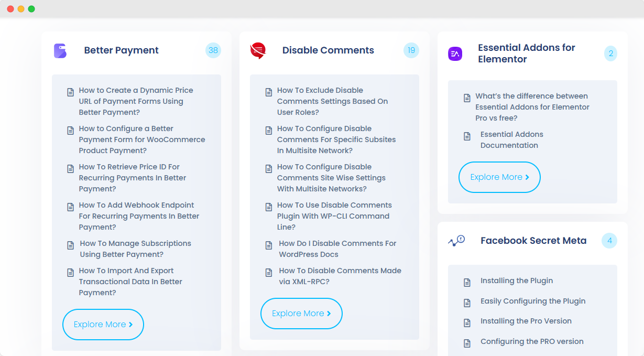
Task: Click the red close window button
Action: point(10,9)
